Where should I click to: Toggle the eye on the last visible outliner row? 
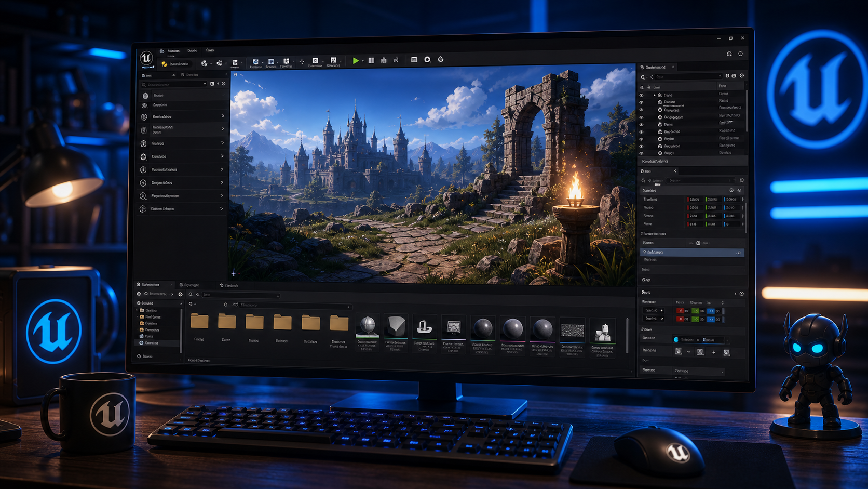[641, 153]
